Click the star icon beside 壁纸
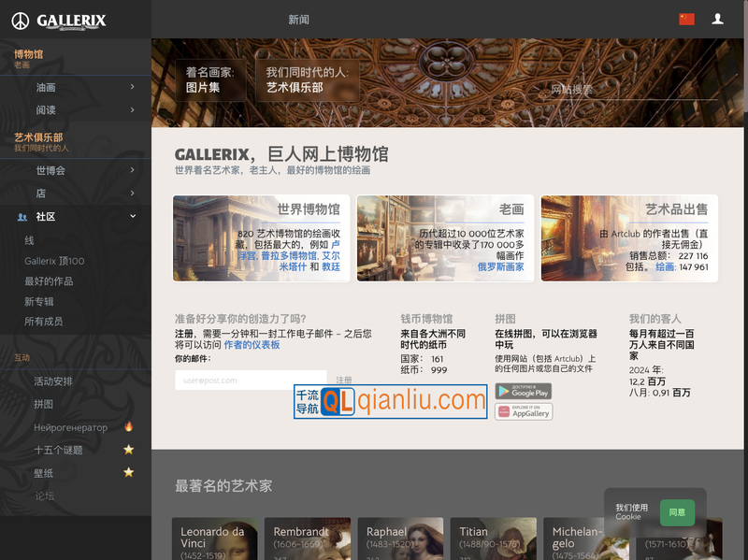 pos(128,472)
